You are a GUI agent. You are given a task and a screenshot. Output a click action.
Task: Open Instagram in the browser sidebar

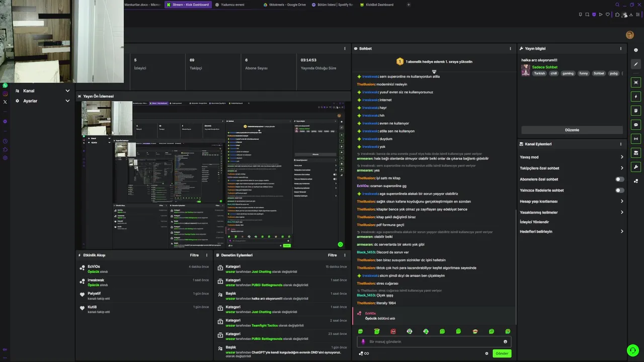[5, 94]
